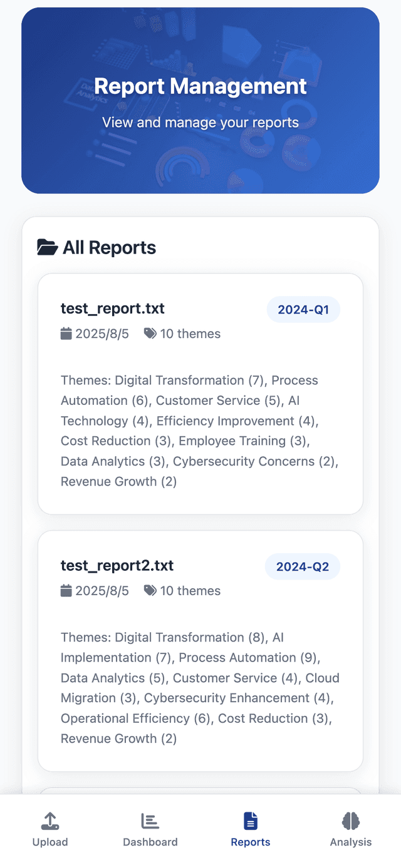Click the 2024-Q2 quarter badge
The width and height of the screenshot is (401, 868).
tap(303, 567)
